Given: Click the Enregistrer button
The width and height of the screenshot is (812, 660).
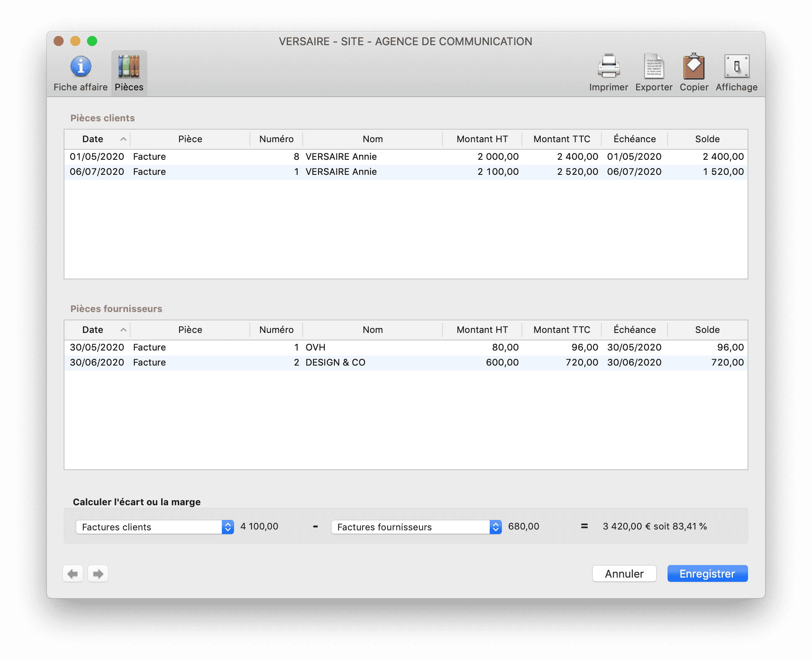Looking at the screenshot, I should (707, 573).
